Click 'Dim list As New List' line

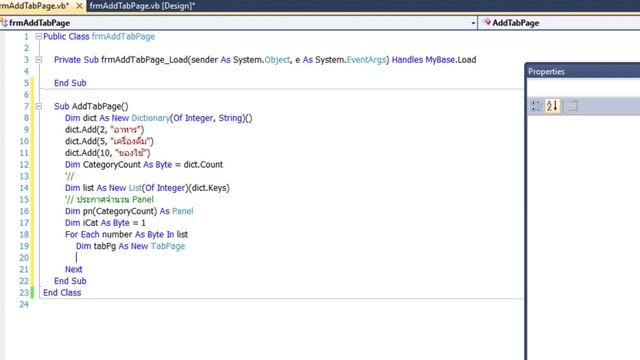[147, 188]
